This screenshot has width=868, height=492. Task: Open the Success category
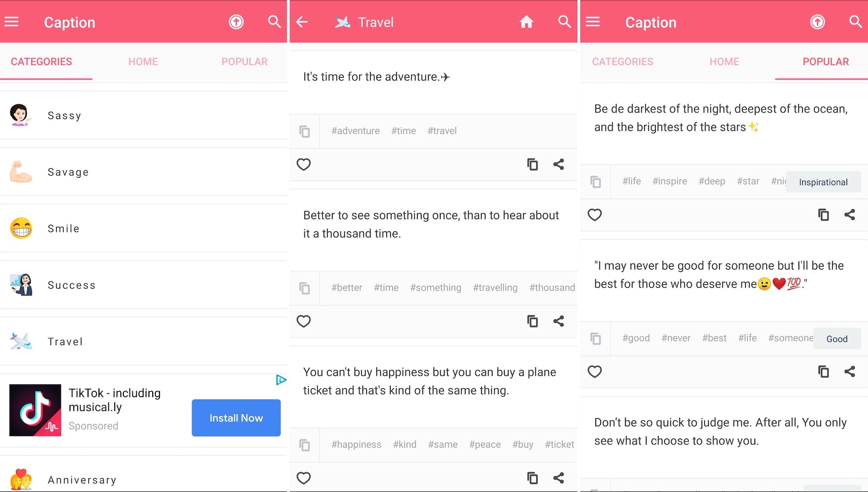tap(71, 285)
